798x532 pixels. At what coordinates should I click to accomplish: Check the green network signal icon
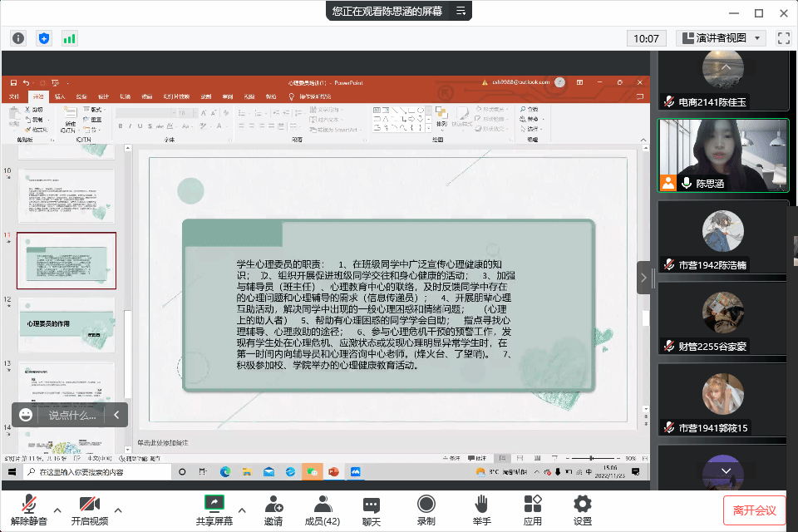69,38
